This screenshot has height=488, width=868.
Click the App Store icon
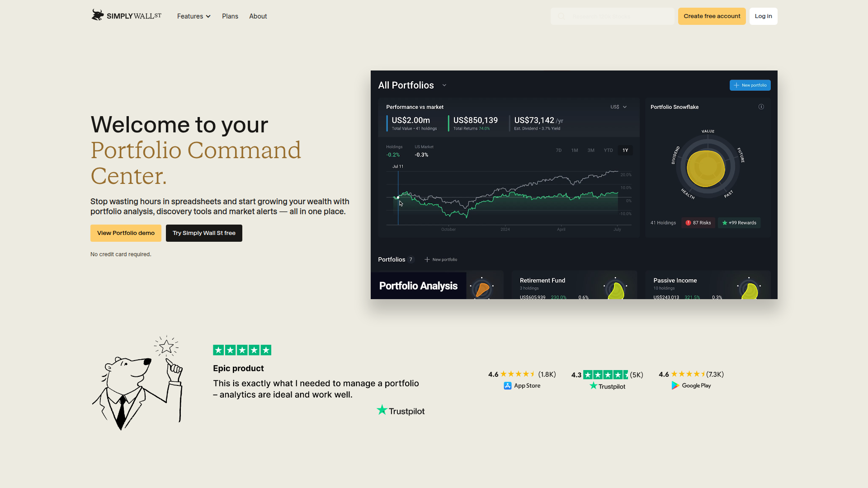[508, 386]
